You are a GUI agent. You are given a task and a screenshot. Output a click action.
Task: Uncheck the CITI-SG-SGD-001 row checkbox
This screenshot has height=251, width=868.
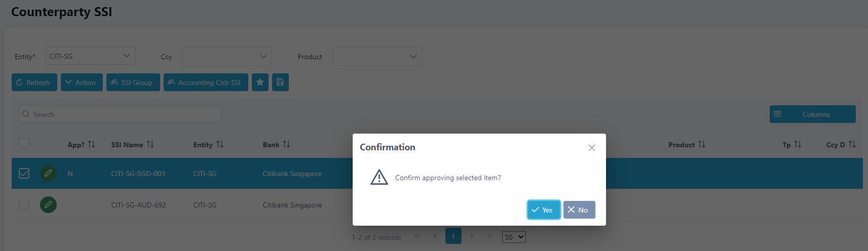tap(24, 174)
